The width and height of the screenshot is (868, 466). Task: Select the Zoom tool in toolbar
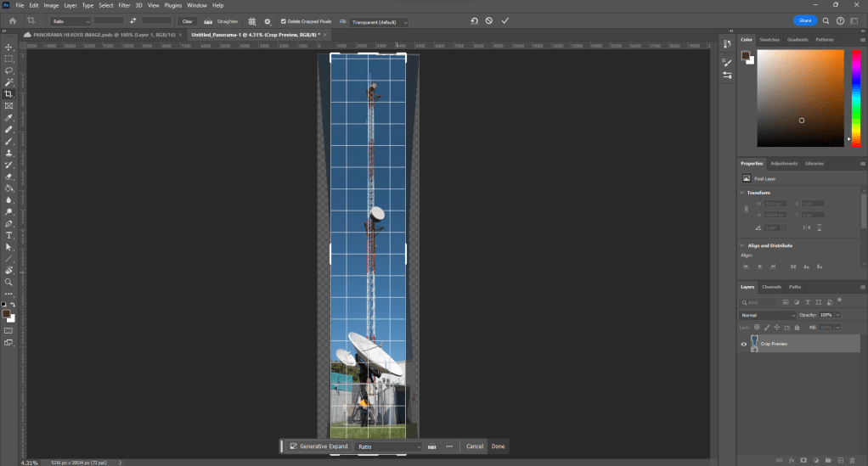tap(8, 282)
